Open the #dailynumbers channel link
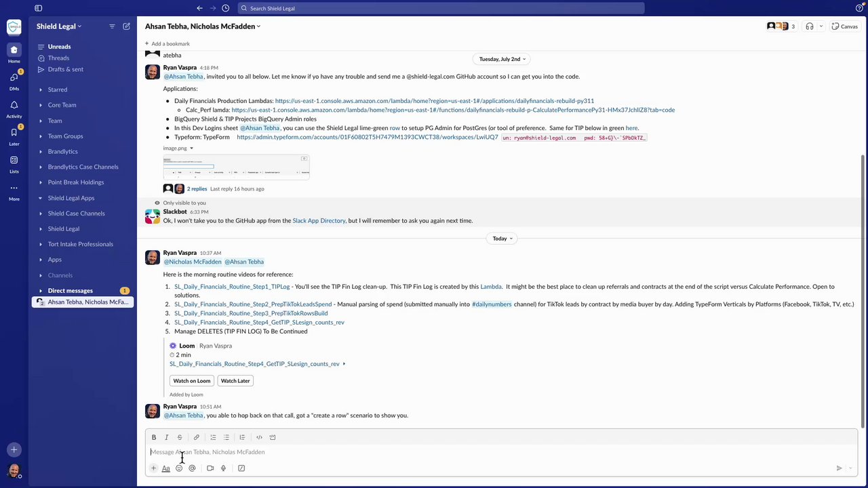Image resolution: width=868 pixels, height=488 pixels. click(492, 304)
